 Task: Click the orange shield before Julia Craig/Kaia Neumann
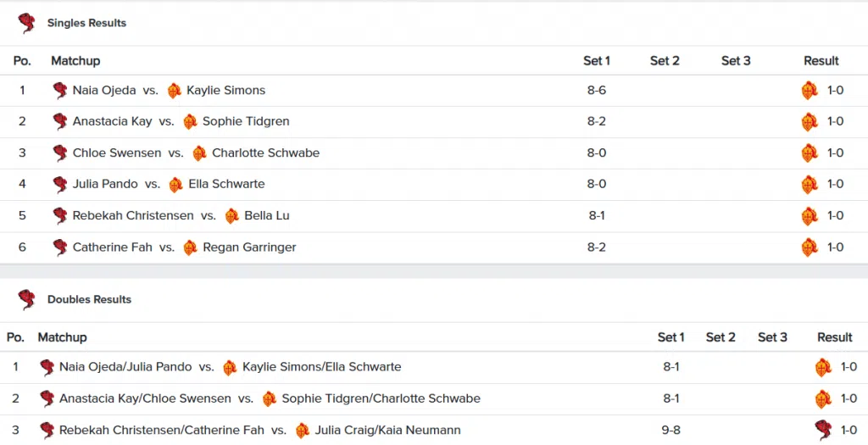click(x=303, y=431)
